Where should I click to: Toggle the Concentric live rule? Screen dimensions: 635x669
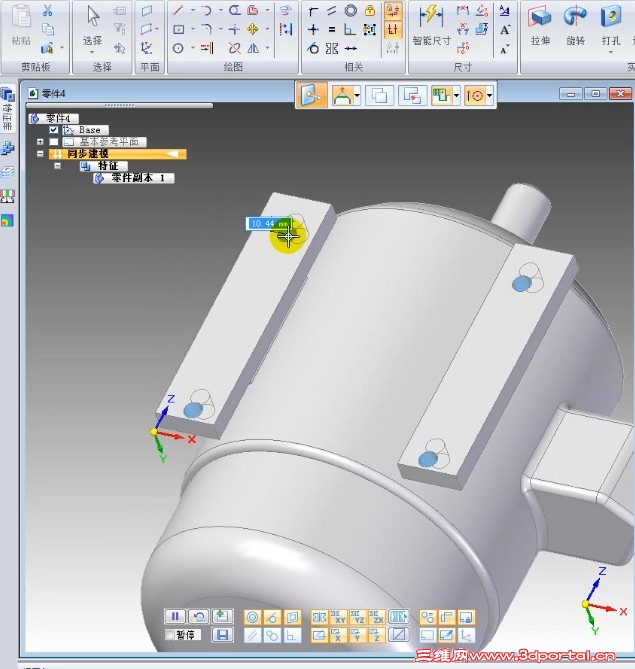pyautogui.click(x=252, y=617)
